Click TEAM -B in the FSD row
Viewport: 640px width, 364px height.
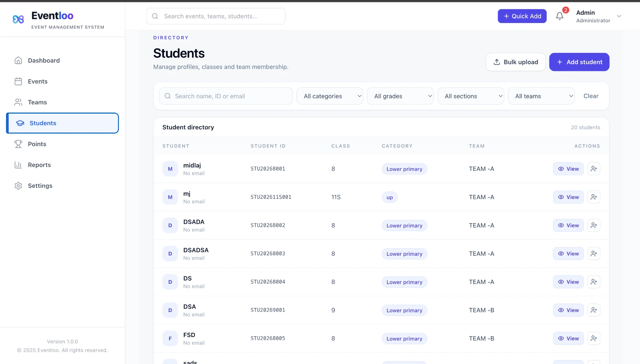[481, 339]
